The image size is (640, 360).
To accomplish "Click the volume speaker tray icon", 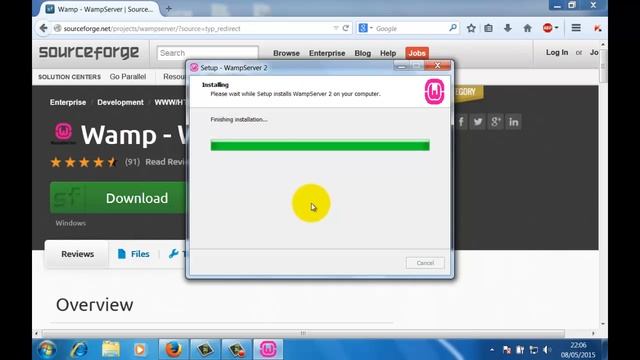I will pyautogui.click(x=547, y=350).
